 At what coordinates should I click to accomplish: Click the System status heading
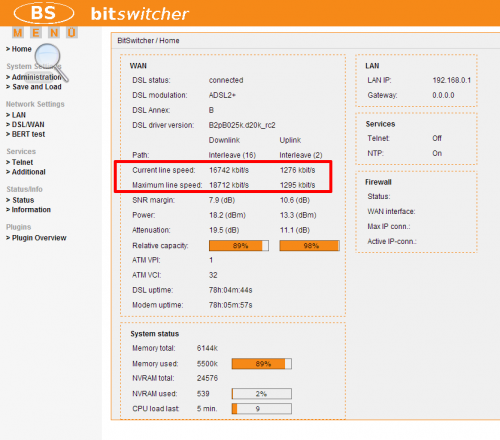[155, 334]
